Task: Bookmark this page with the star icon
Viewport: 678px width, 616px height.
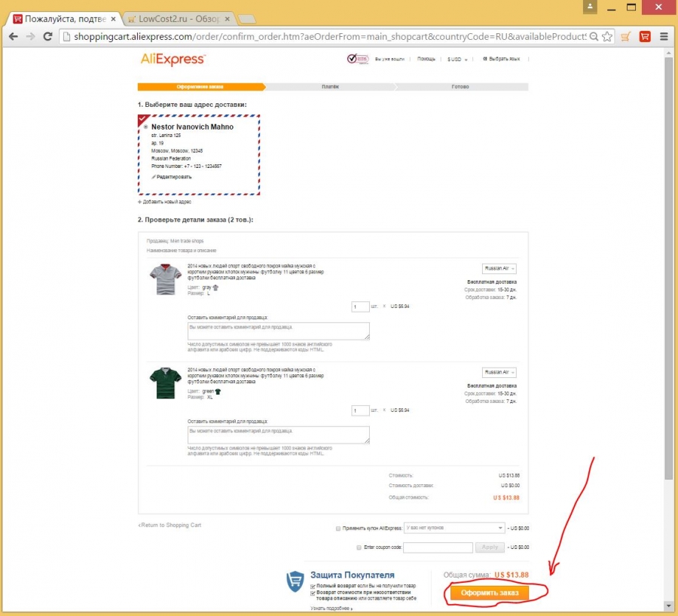Action: pos(607,37)
